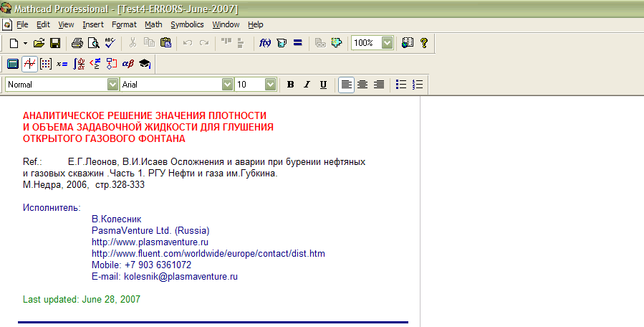Screen dimensions: 644x327
Task: Open the Math menu
Action: (153, 24)
